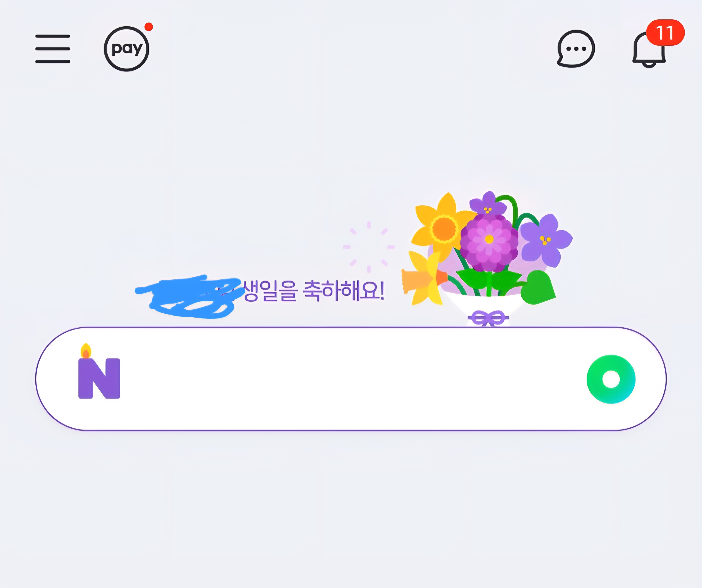The width and height of the screenshot is (702, 588).
Task: Open Naver Pay icon
Action: point(127,49)
